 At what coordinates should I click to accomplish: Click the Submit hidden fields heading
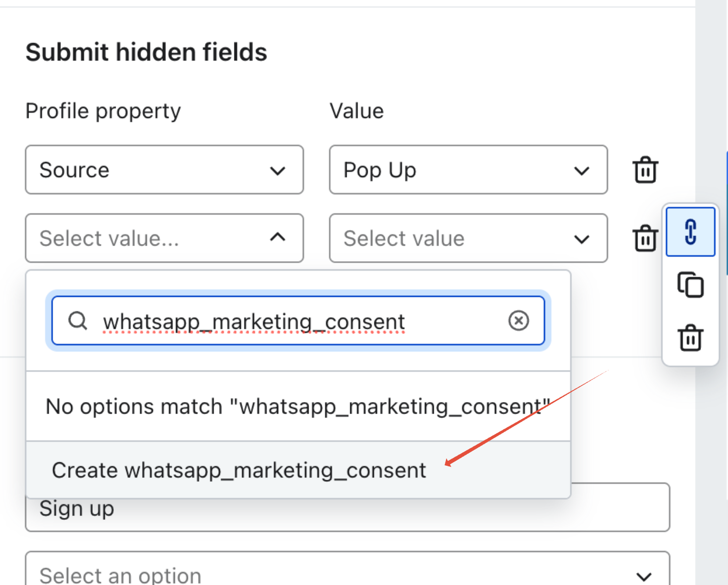pos(146,52)
